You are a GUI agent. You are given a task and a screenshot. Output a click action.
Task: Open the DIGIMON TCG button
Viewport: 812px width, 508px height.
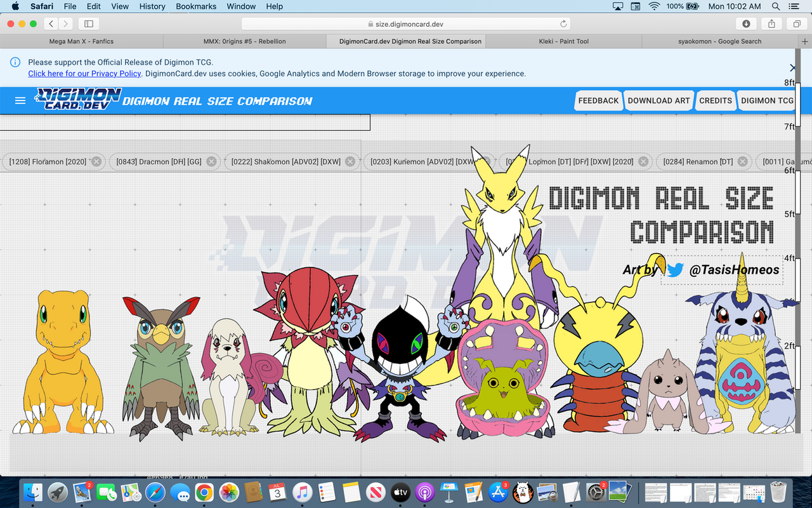coord(767,100)
